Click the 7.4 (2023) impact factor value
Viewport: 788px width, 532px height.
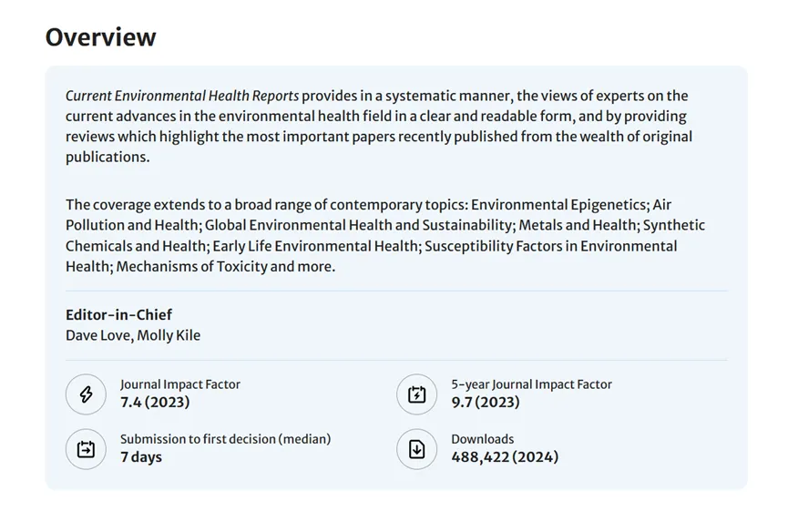155,402
